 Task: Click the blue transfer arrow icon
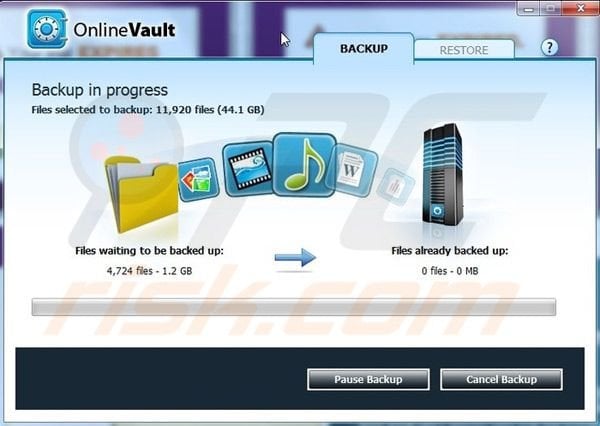pos(295,257)
